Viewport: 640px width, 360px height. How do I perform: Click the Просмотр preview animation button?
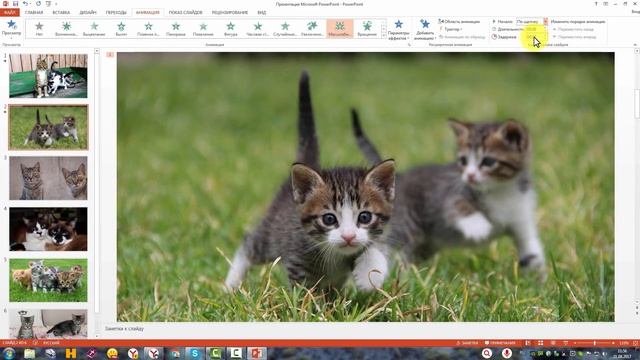pyautogui.click(x=11, y=28)
